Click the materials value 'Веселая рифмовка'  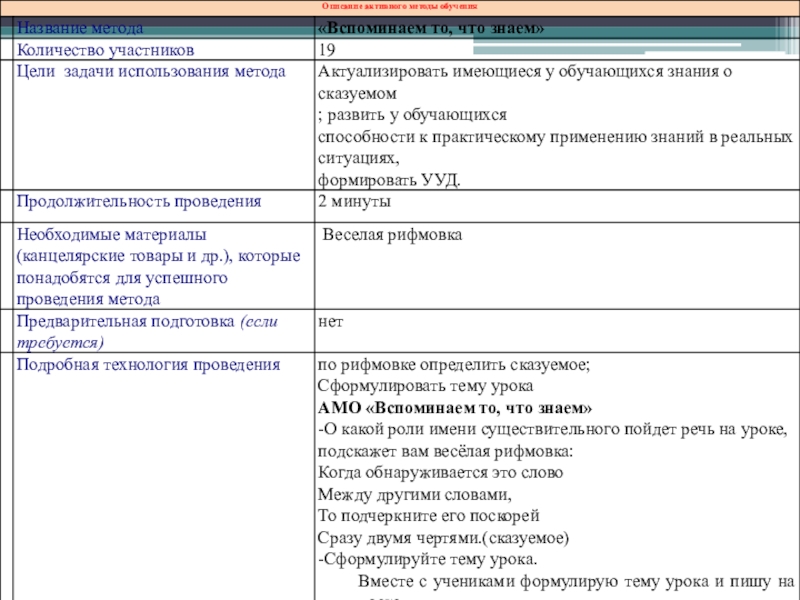click(392, 235)
